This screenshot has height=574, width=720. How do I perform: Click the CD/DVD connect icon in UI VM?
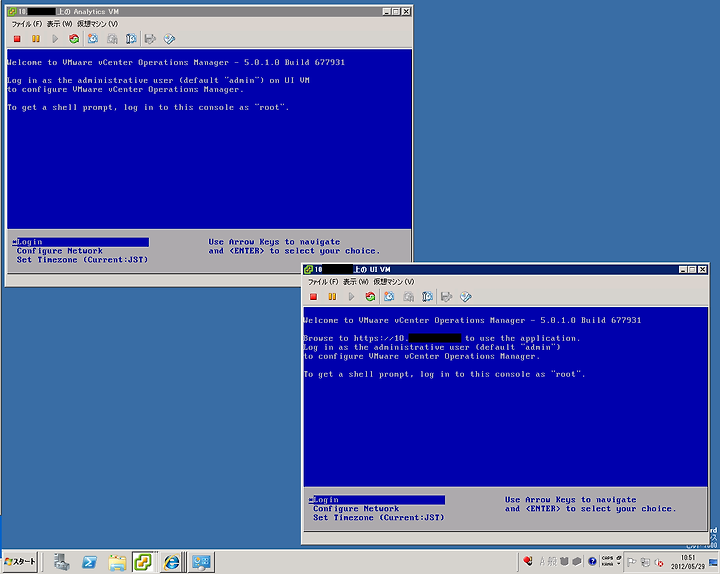pos(466,297)
